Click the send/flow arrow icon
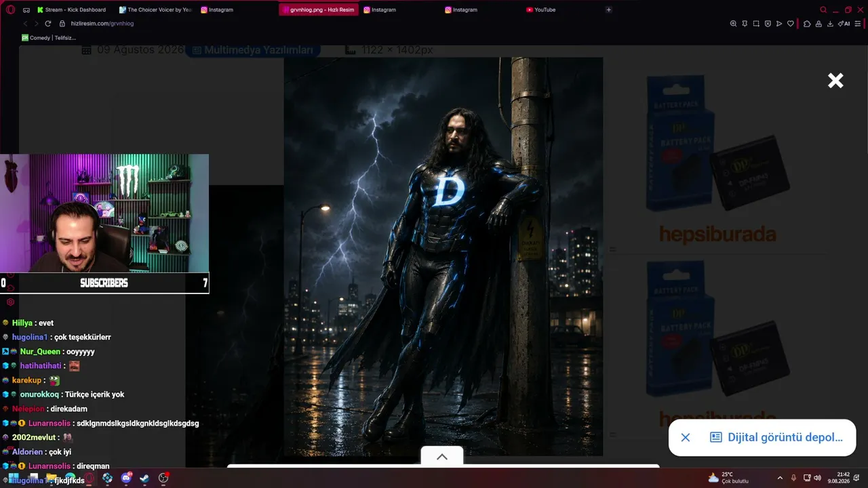The width and height of the screenshot is (868, 488). coord(779,24)
